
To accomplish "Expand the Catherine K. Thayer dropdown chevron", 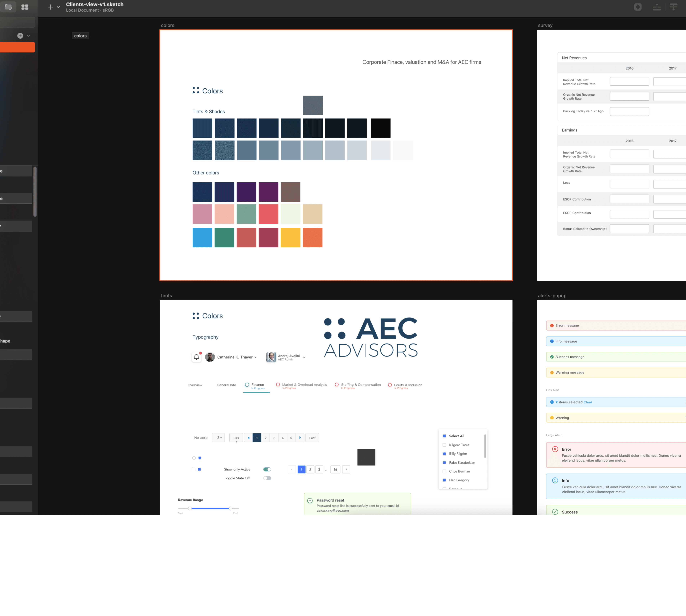I will coord(256,357).
